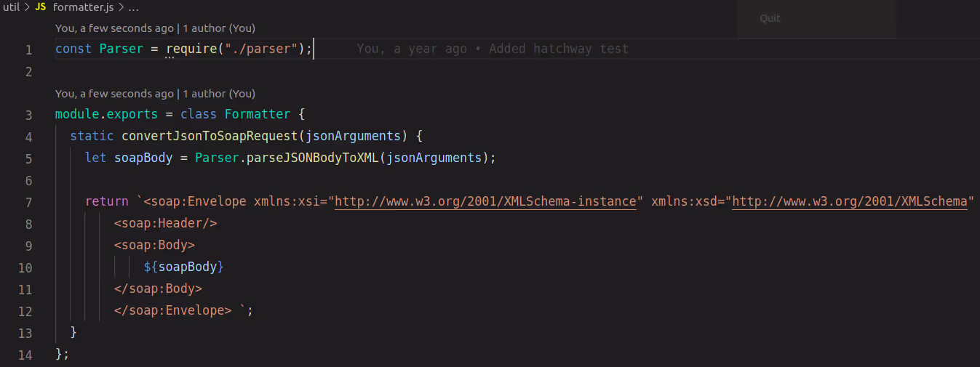The width and height of the screenshot is (980, 367).
Task: Click the parseJSONBodyToXML method call
Action: (x=313, y=158)
